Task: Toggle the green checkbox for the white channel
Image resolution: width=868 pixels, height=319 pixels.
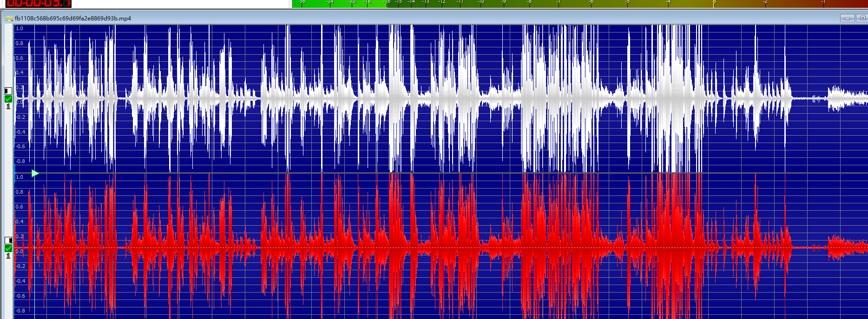Action: (x=8, y=99)
